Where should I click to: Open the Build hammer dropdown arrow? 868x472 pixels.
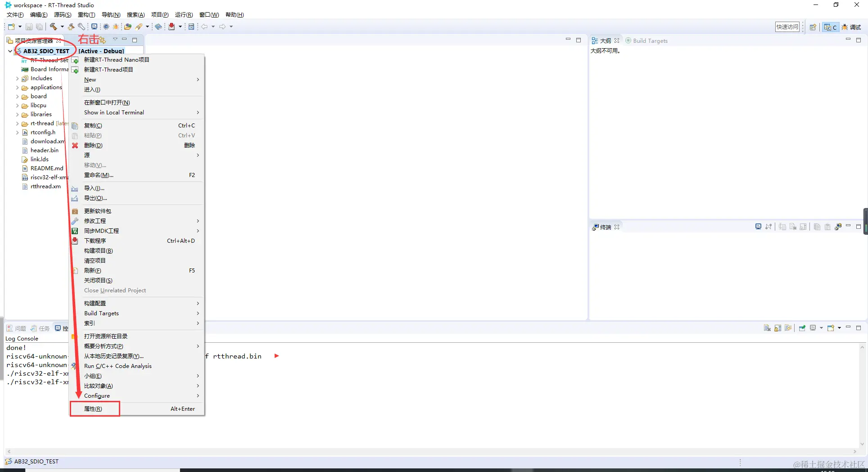(62, 27)
